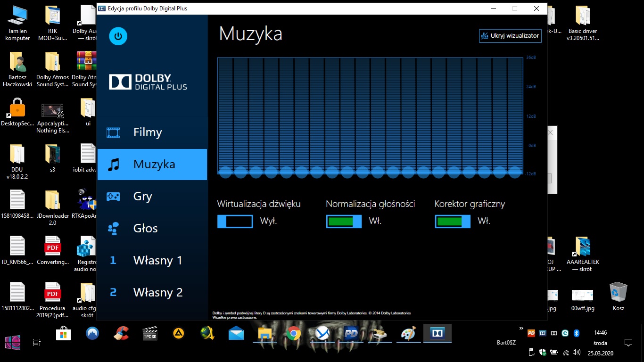Select DDU v18.0.2.2 folder
644x362 pixels.
[x=17, y=162]
